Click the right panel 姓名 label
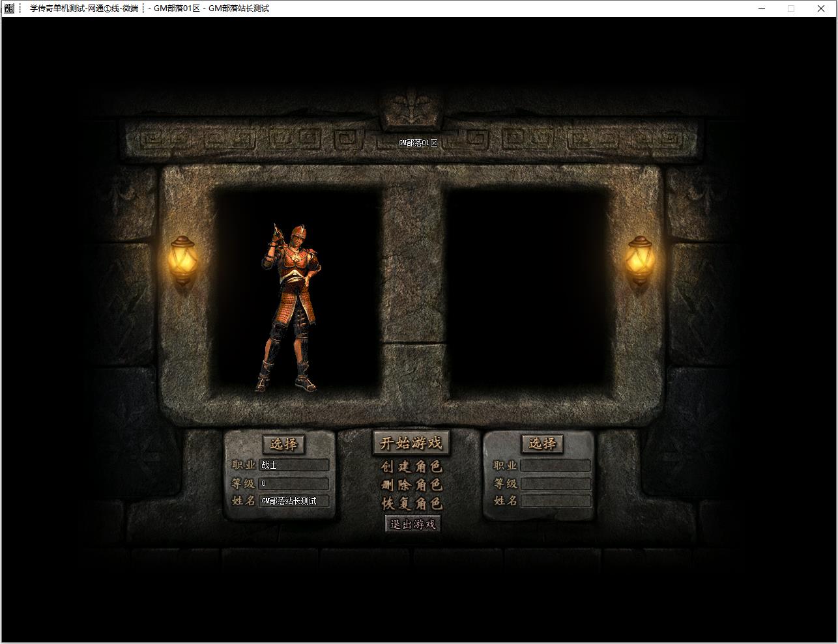Image resolution: width=838 pixels, height=644 pixels. 505,501
